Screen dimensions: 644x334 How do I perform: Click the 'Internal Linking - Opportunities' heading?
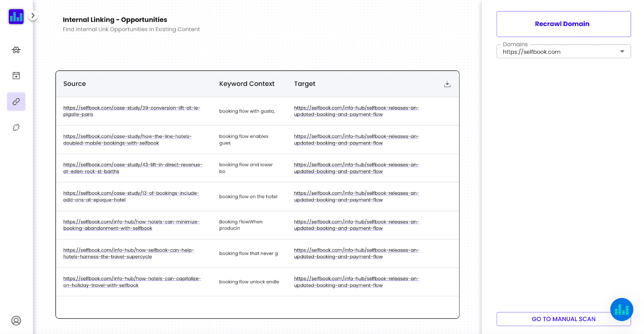click(115, 20)
